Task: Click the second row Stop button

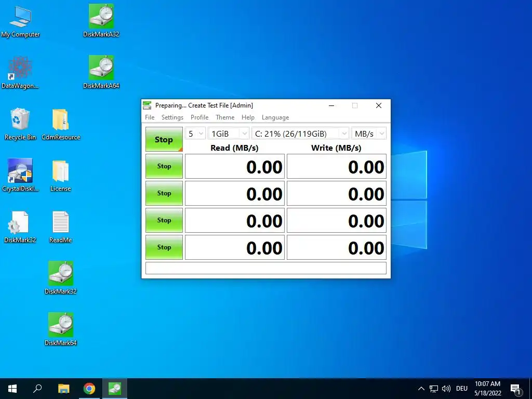Action: click(164, 193)
